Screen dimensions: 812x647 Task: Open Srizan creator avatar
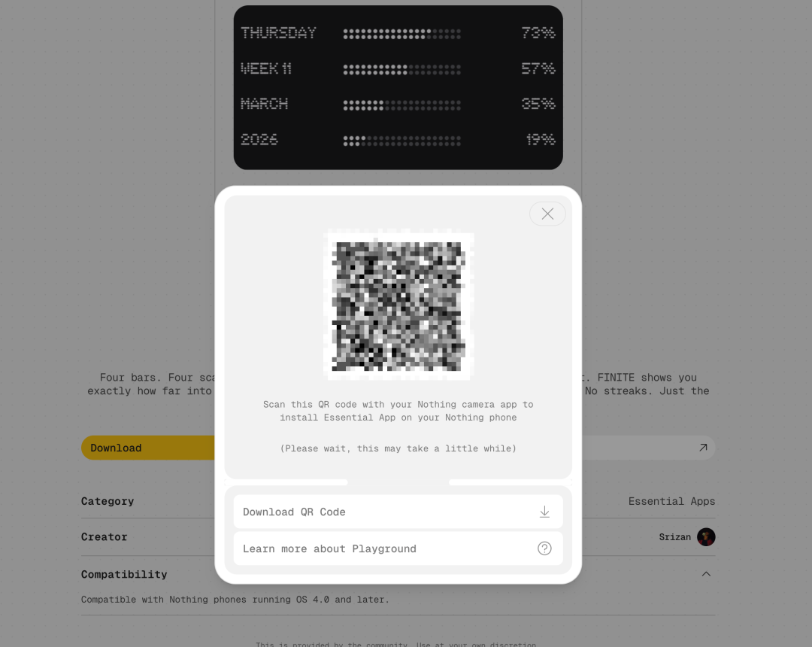[706, 536]
